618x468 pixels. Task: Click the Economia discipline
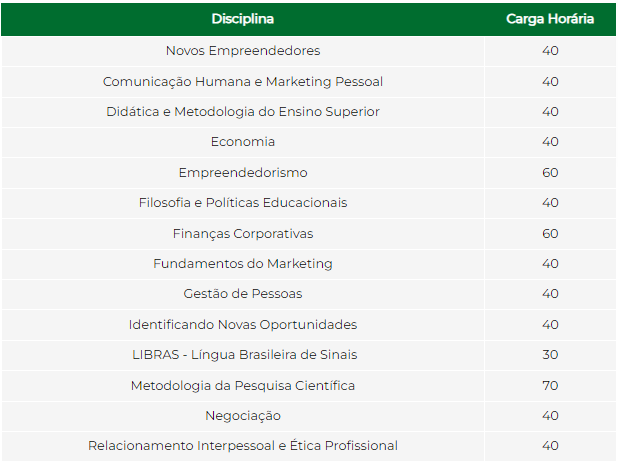click(x=243, y=142)
